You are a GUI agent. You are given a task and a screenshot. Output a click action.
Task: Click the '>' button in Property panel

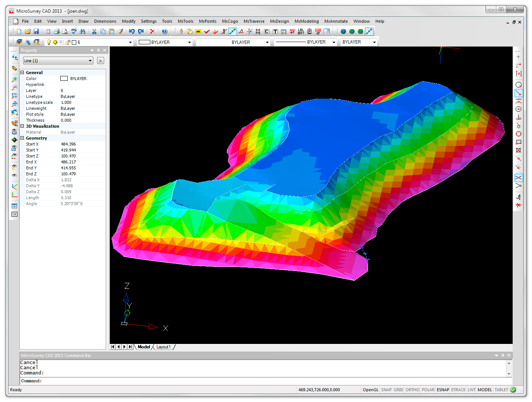tap(100, 61)
